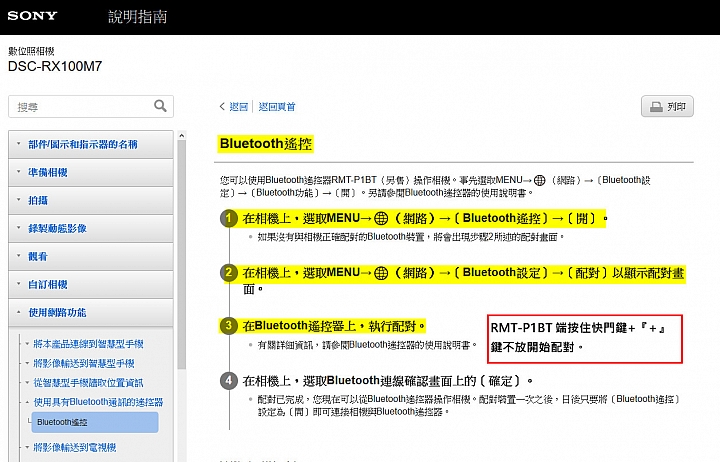Click the Bluetooth遙控 page heading
The image size is (720, 462).
click(266, 144)
